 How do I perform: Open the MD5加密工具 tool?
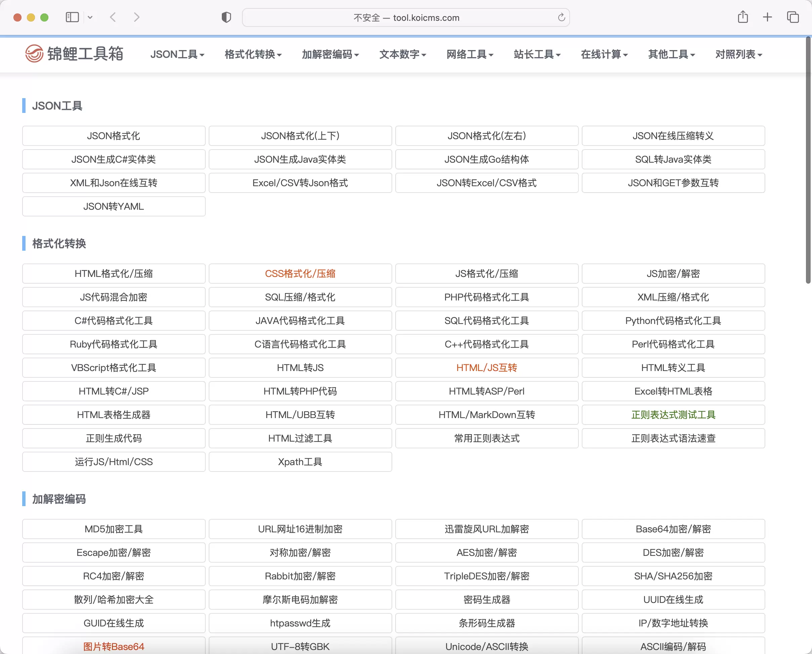(x=113, y=529)
